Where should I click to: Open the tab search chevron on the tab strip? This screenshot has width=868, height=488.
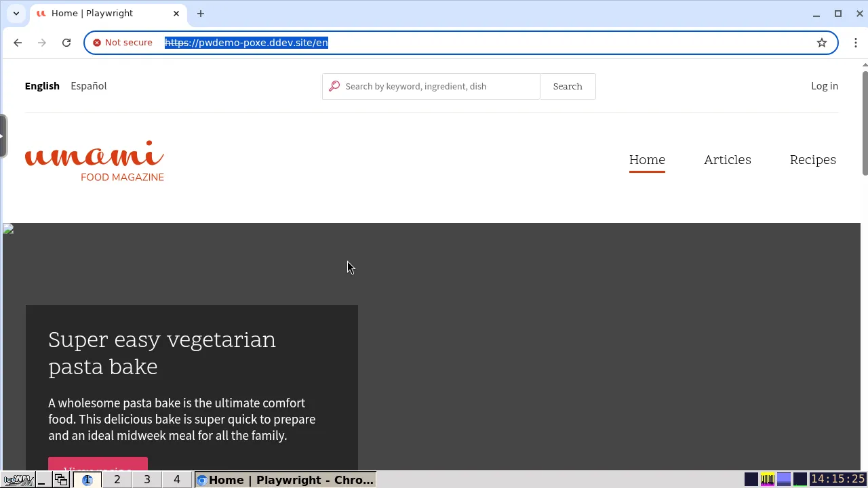pyautogui.click(x=16, y=14)
